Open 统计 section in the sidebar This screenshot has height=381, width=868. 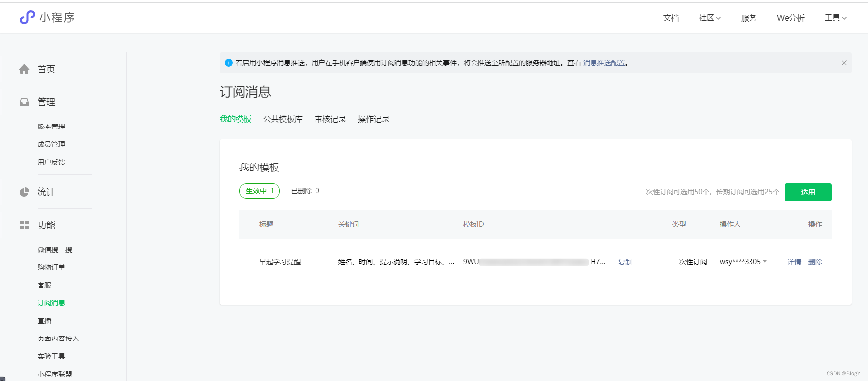point(46,192)
